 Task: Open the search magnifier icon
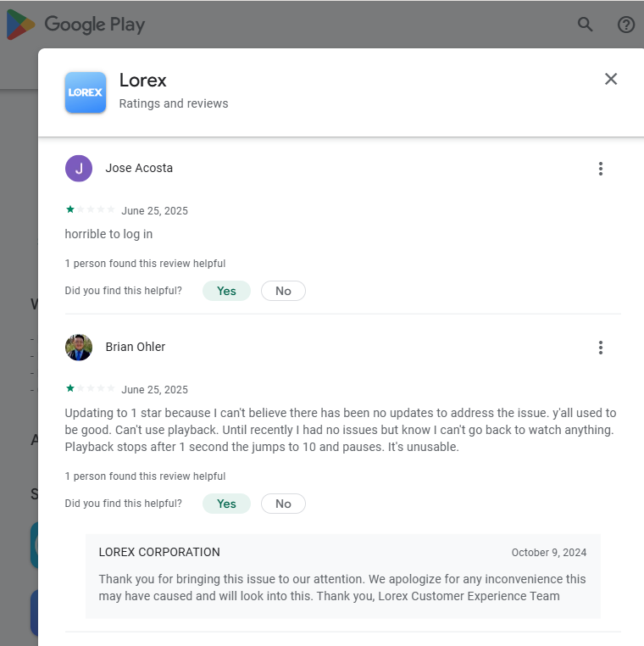(x=585, y=25)
